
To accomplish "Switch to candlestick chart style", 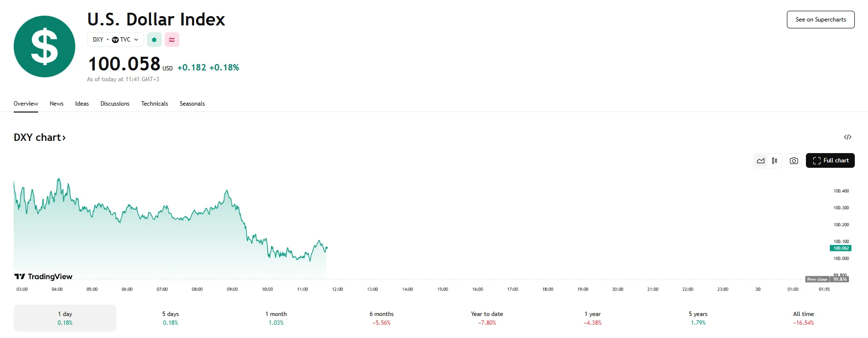I will [775, 160].
